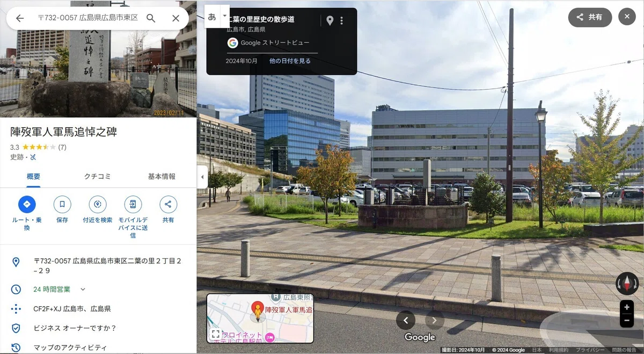644x354 pixels.
Task: Switch to the 基本情報 tab
Action: pyautogui.click(x=162, y=177)
